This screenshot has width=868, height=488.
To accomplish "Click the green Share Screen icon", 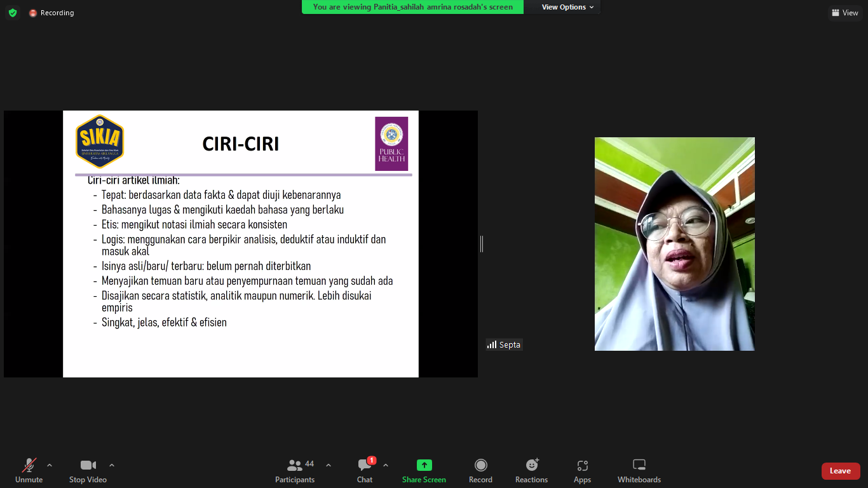I will pos(424,465).
